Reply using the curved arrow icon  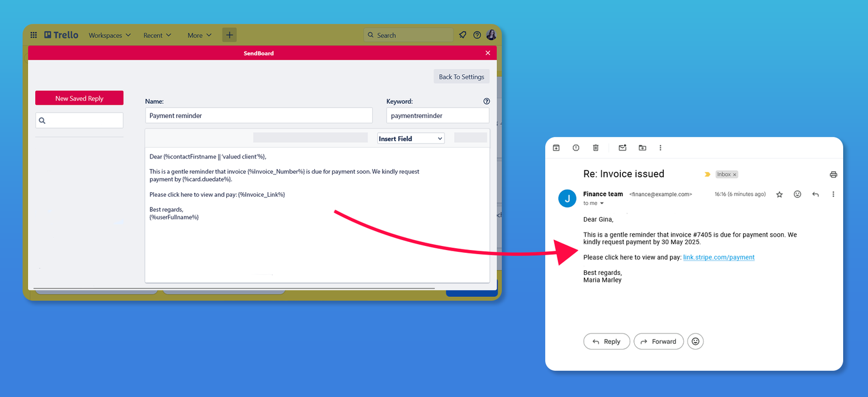815,194
